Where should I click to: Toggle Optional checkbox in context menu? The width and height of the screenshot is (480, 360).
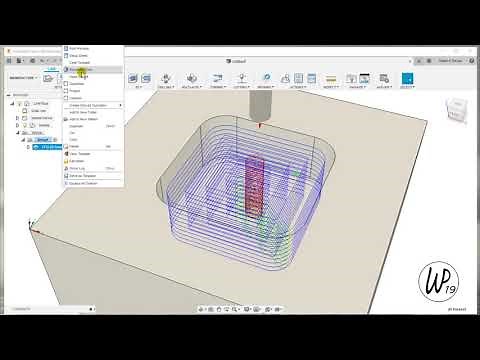coord(66,98)
